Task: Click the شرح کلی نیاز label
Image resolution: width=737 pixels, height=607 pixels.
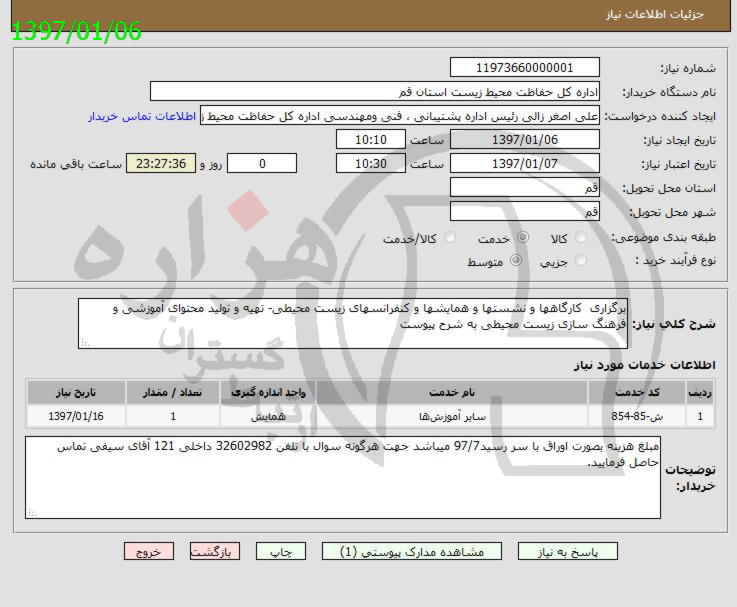Action: tap(674, 324)
